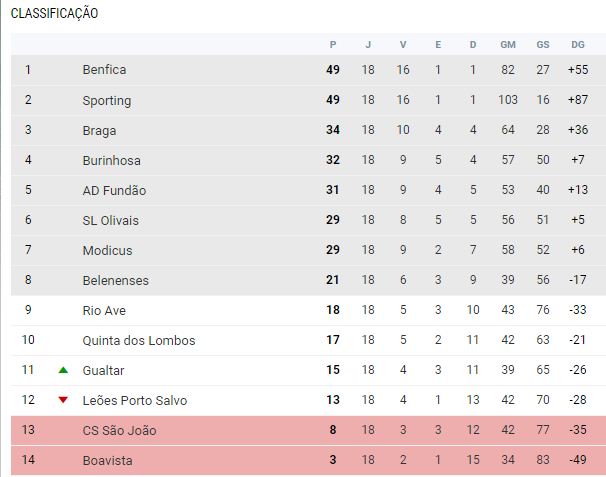Click the J games played column header
Viewport: 606px width, 477px height.
(x=368, y=44)
